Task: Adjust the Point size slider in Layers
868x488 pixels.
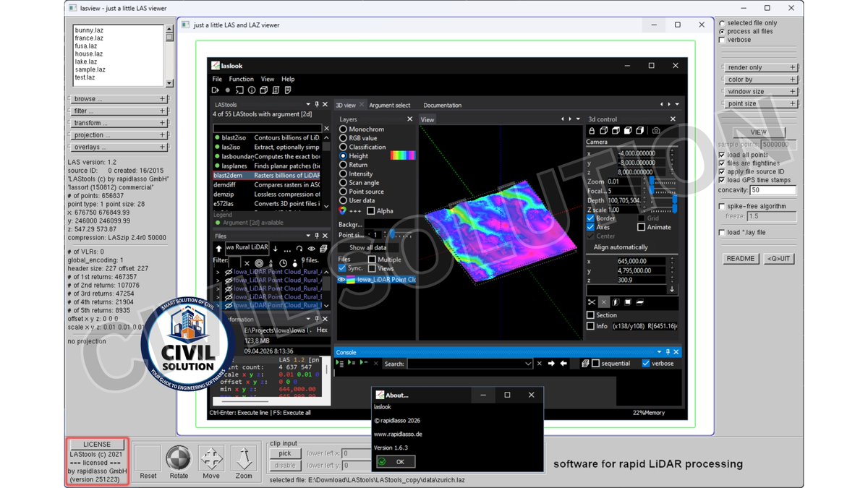Action: click(401, 235)
